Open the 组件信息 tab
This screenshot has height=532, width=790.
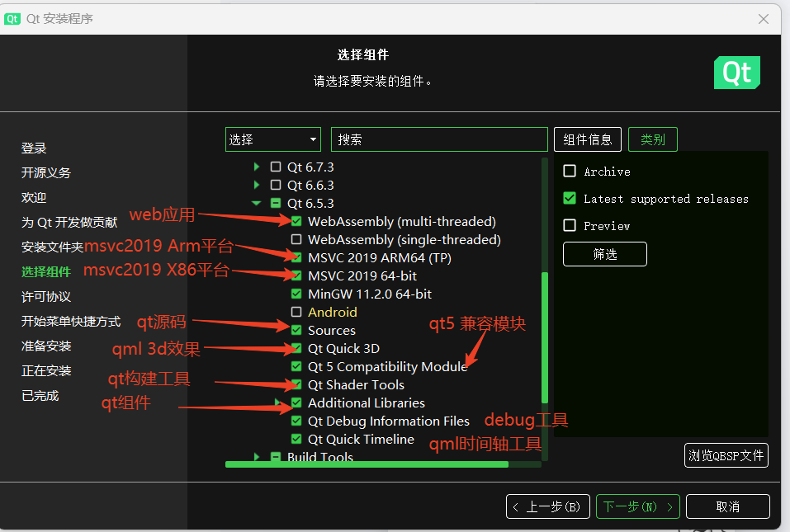588,139
